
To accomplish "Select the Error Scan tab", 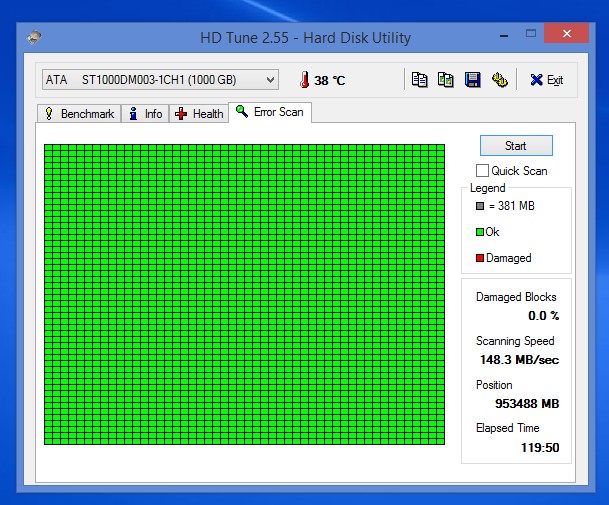I will click(x=270, y=112).
